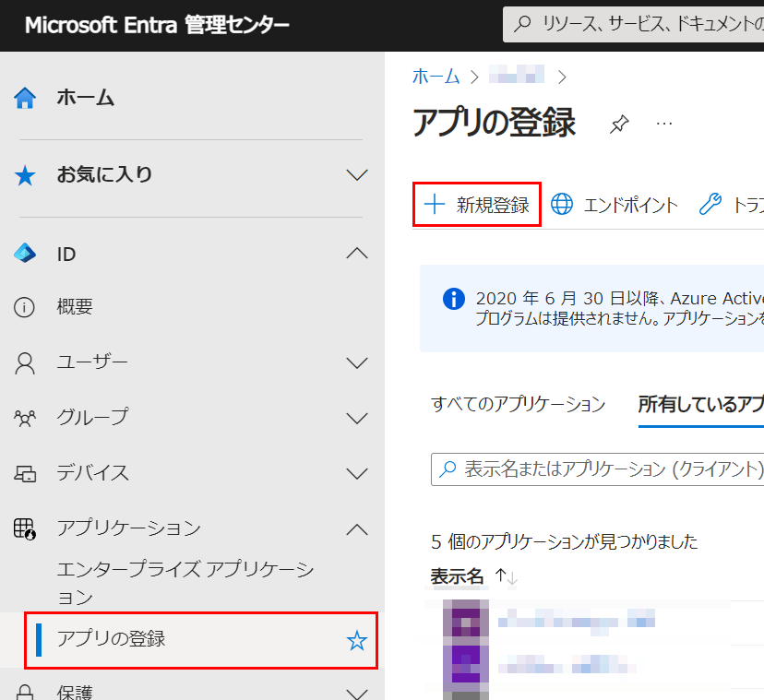764x700 pixels.
Task: Click the アプリの登録 page heading
Action: pos(494,123)
